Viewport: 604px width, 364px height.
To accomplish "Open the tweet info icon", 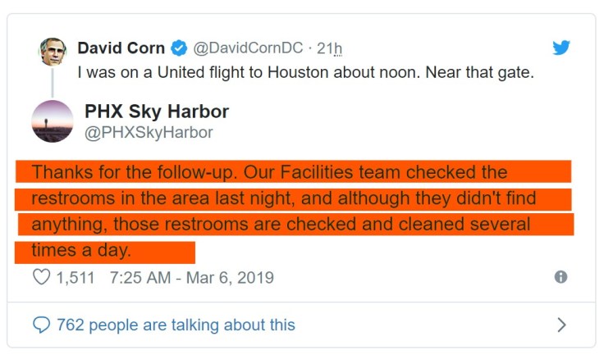I will click(561, 277).
